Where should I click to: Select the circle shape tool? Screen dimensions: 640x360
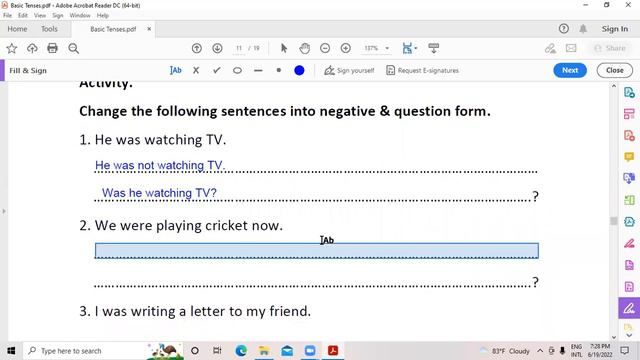click(x=237, y=71)
